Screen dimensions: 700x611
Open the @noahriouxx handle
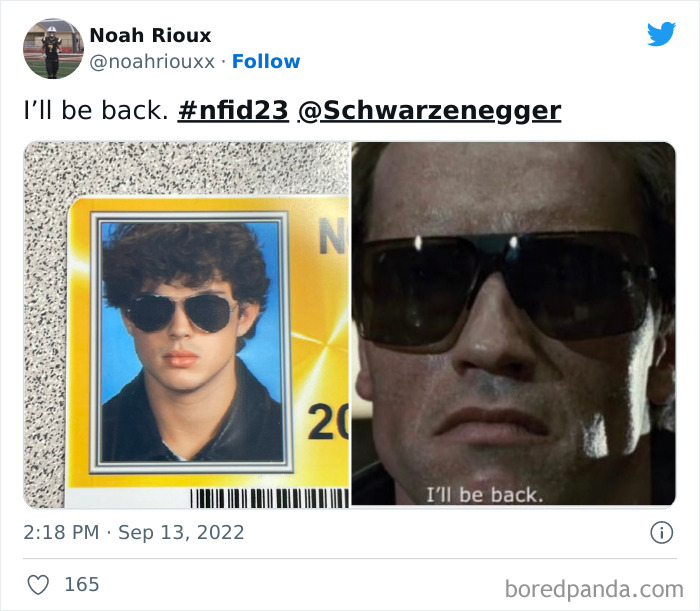tap(152, 62)
